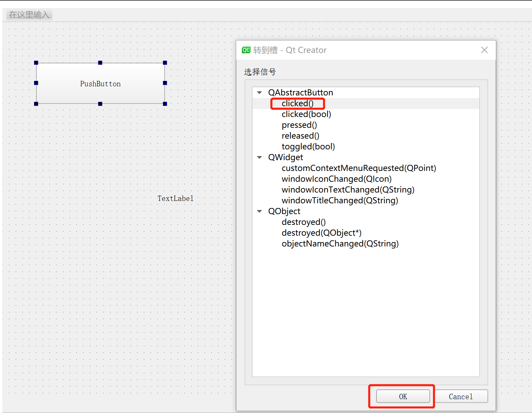This screenshot has height=413, width=532.
Task: Select the toggled(bool) signal
Action: [x=308, y=147]
